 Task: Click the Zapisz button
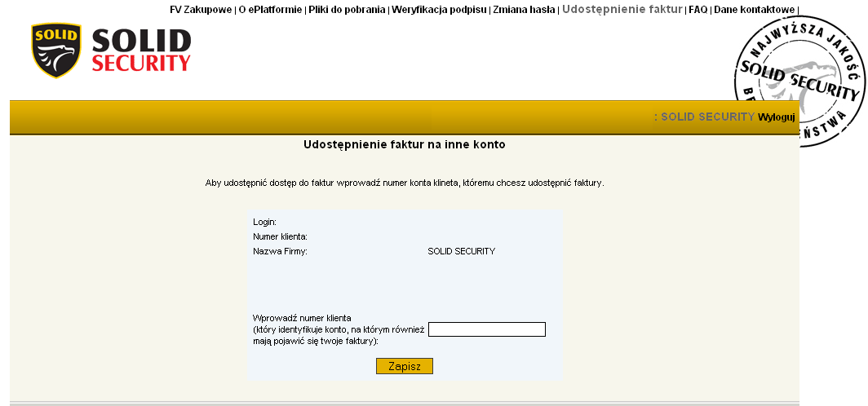(x=404, y=366)
